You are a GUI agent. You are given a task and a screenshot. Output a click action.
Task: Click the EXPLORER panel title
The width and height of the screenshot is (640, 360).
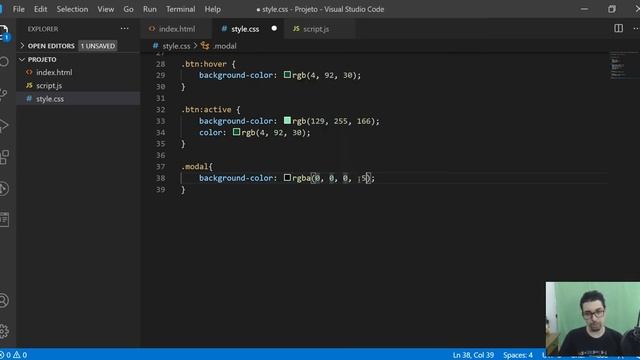click(x=43, y=29)
